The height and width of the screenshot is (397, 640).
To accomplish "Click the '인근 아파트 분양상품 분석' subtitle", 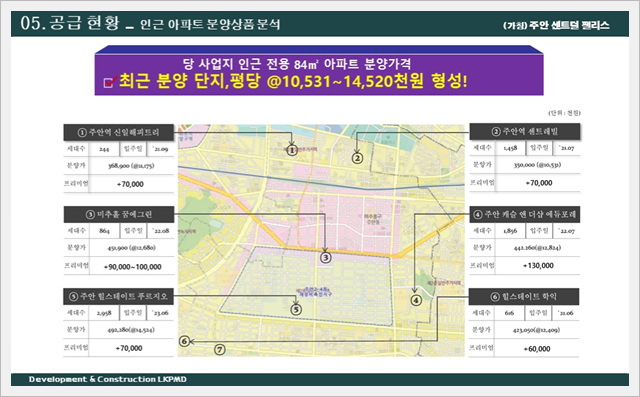I will 210,24.
